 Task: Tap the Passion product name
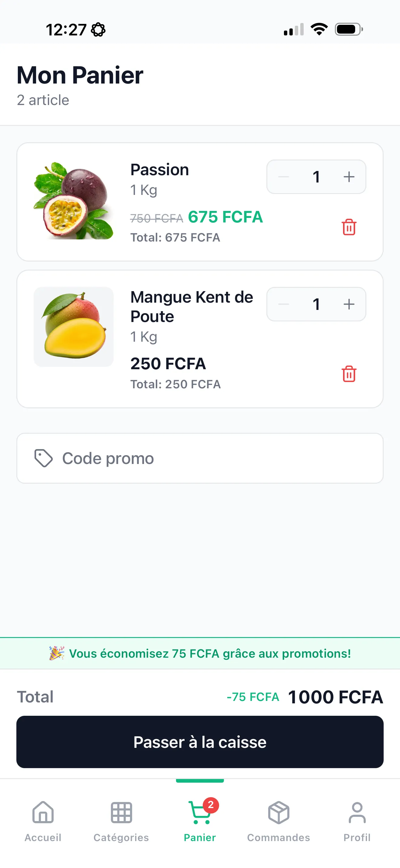pyautogui.click(x=159, y=170)
